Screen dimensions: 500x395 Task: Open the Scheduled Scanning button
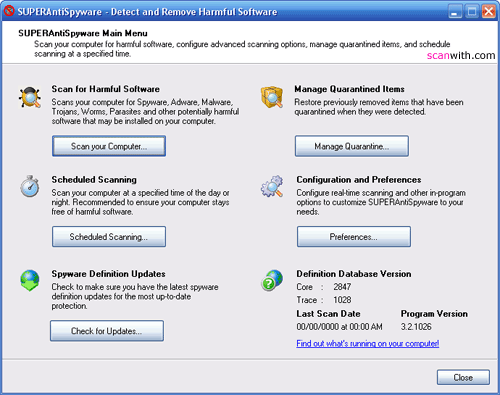point(109,237)
